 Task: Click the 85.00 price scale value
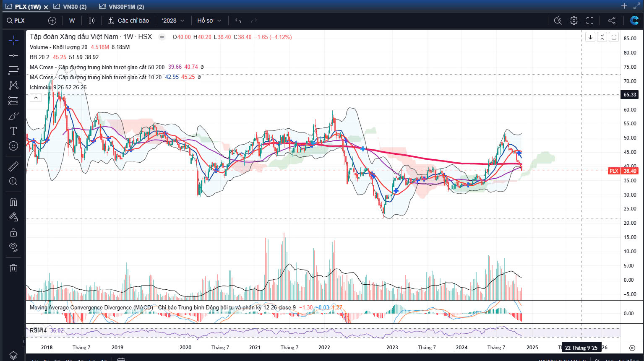click(630, 38)
